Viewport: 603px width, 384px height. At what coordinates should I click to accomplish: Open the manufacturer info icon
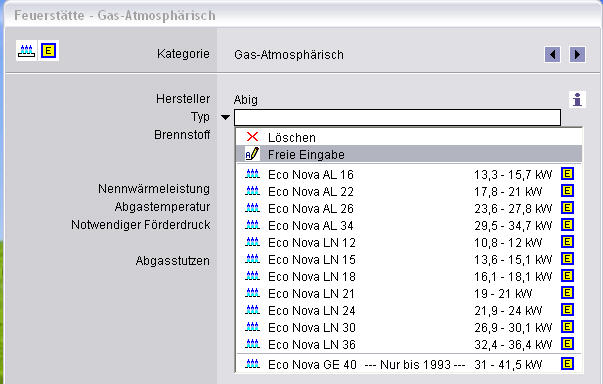(577, 100)
